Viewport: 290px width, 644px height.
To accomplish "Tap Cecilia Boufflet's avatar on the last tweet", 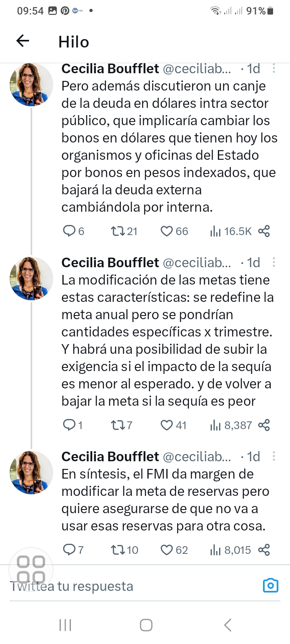I will (x=31, y=473).
